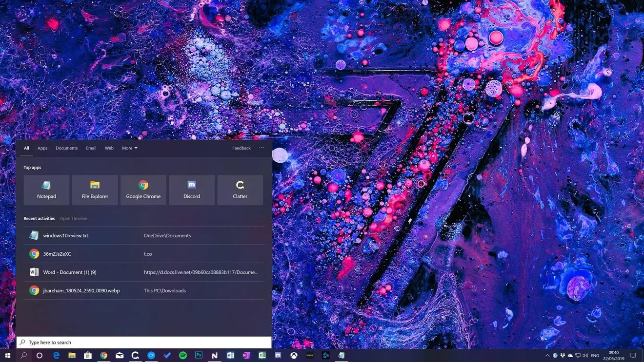Switch to the Web search tab
The height and width of the screenshot is (362, 644).
pyautogui.click(x=109, y=148)
